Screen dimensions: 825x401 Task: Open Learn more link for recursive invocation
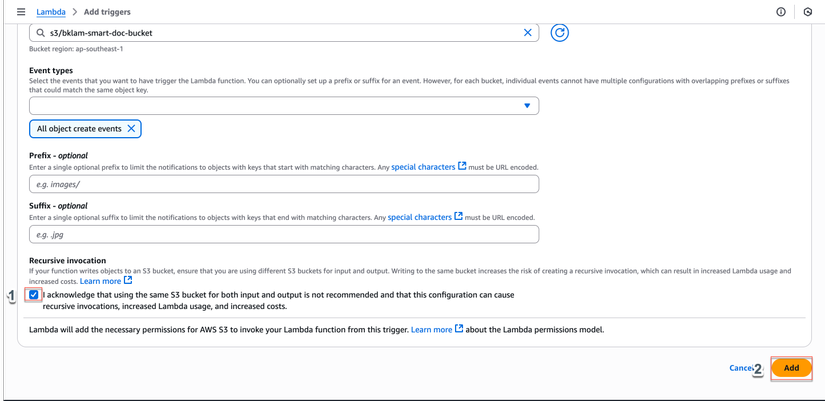(100, 281)
